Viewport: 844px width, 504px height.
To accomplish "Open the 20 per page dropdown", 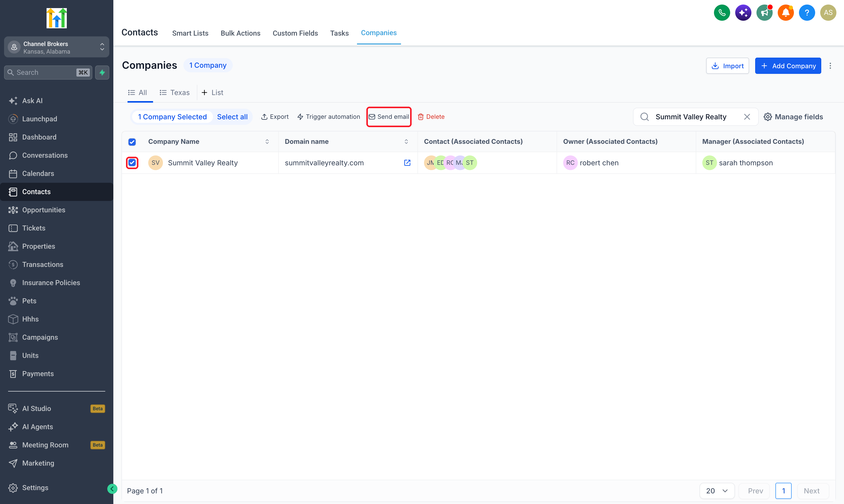I will (717, 491).
